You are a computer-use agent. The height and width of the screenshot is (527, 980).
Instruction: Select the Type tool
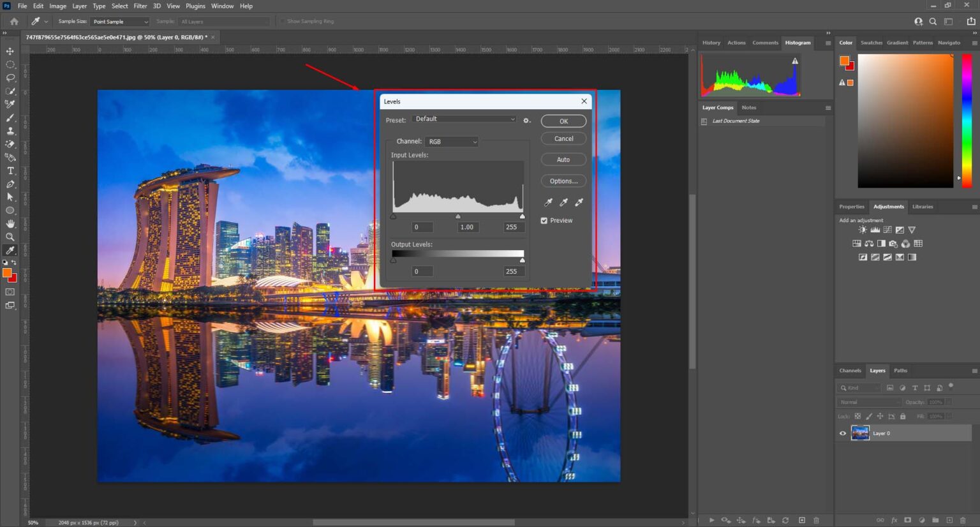[x=10, y=170]
